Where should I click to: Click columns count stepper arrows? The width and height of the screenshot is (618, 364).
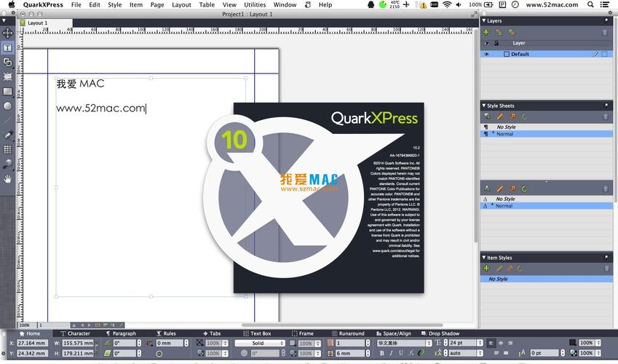point(368,343)
